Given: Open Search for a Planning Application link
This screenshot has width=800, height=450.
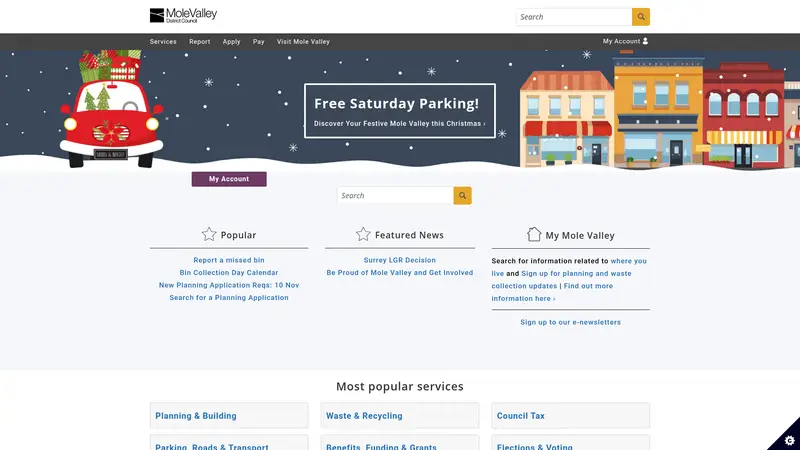Looking at the screenshot, I should [x=229, y=297].
